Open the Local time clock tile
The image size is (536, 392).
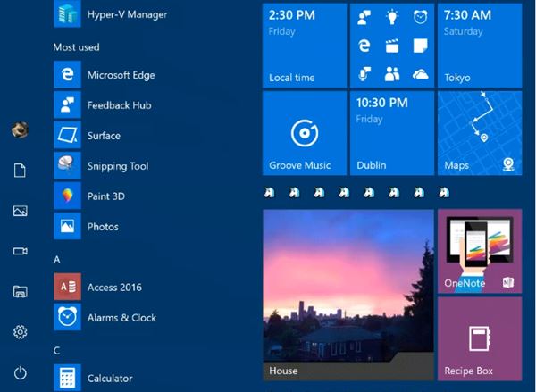[x=305, y=46]
